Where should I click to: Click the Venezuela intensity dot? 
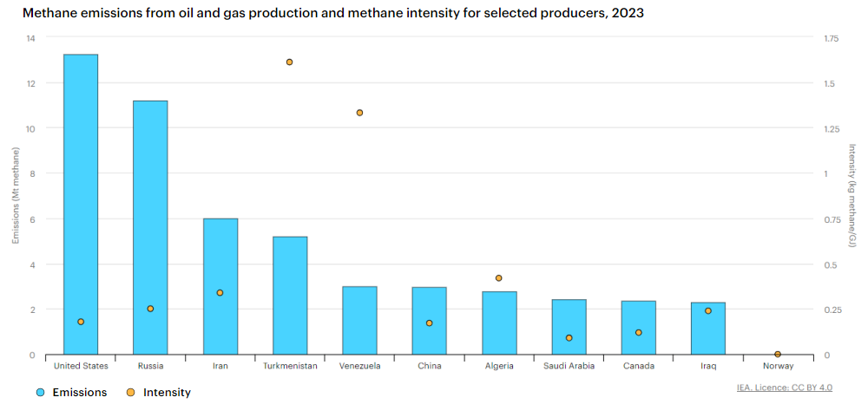pos(359,113)
